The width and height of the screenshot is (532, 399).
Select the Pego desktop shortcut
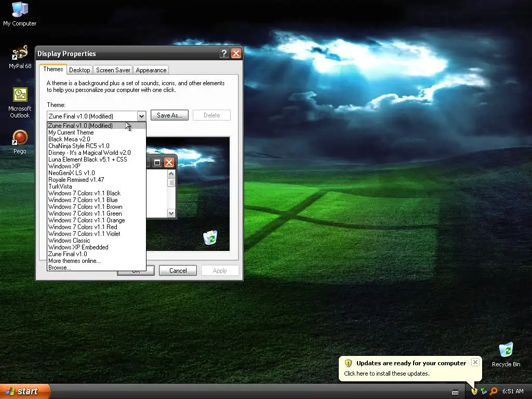coord(20,142)
